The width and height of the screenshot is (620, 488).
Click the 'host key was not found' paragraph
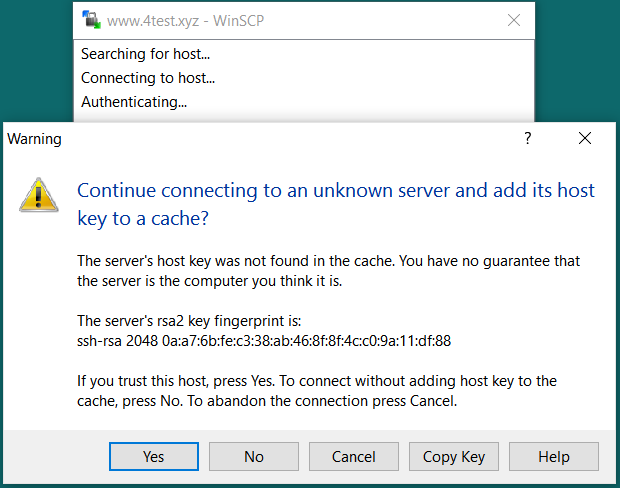click(328, 271)
